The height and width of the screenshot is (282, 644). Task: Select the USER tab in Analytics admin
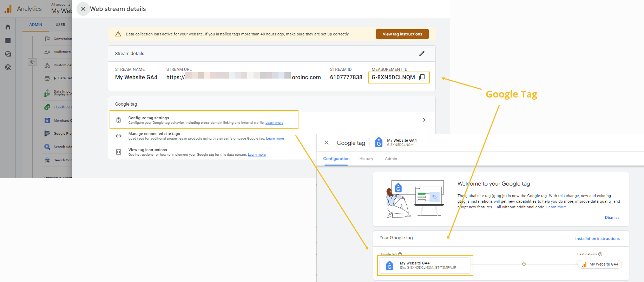pyautogui.click(x=60, y=25)
